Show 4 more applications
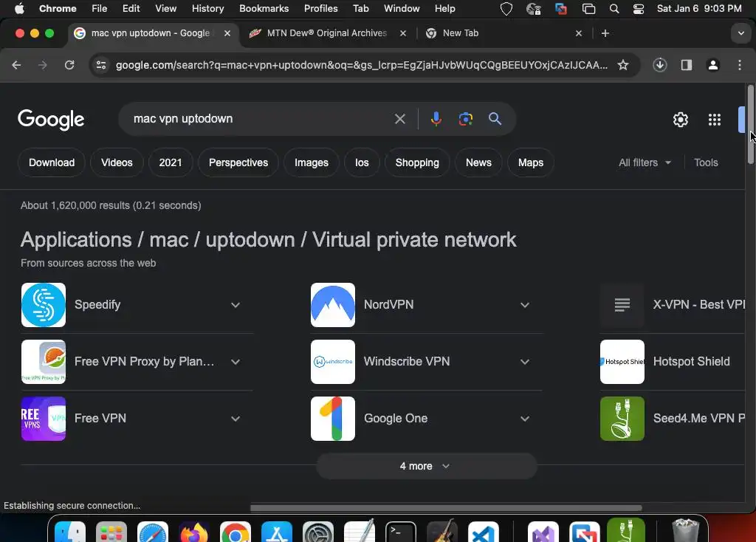 click(426, 466)
